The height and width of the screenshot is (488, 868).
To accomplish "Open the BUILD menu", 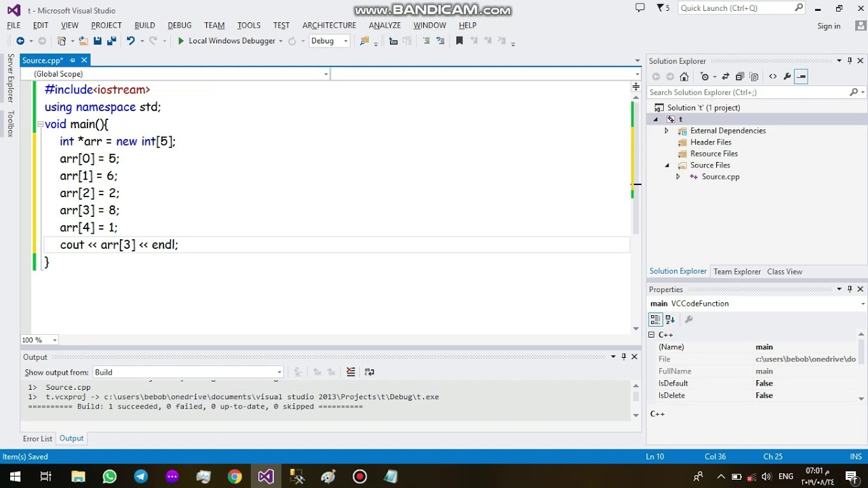I will 144,25.
